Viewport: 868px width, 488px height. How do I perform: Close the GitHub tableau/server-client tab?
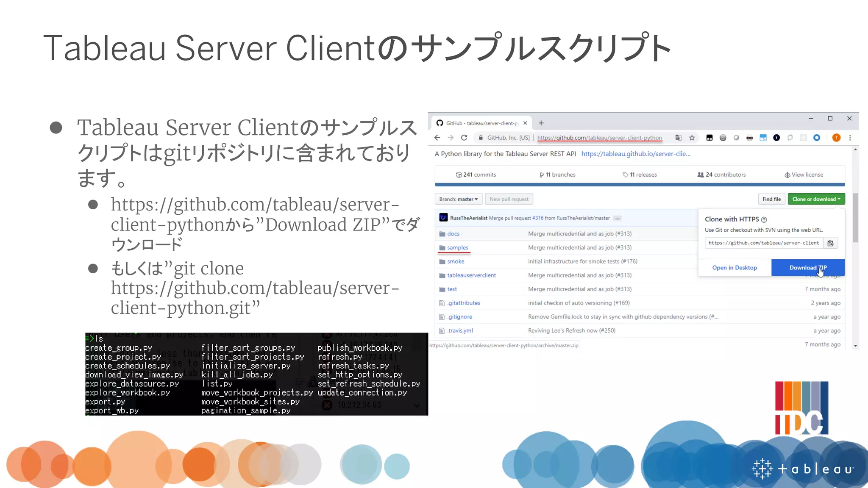(525, 123)
